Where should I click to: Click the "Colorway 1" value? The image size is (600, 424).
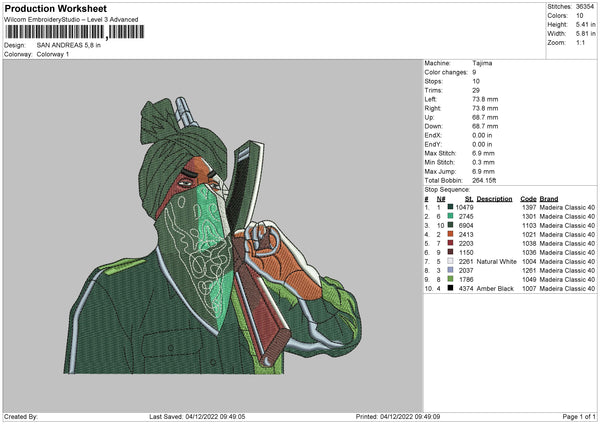(53, 54)
